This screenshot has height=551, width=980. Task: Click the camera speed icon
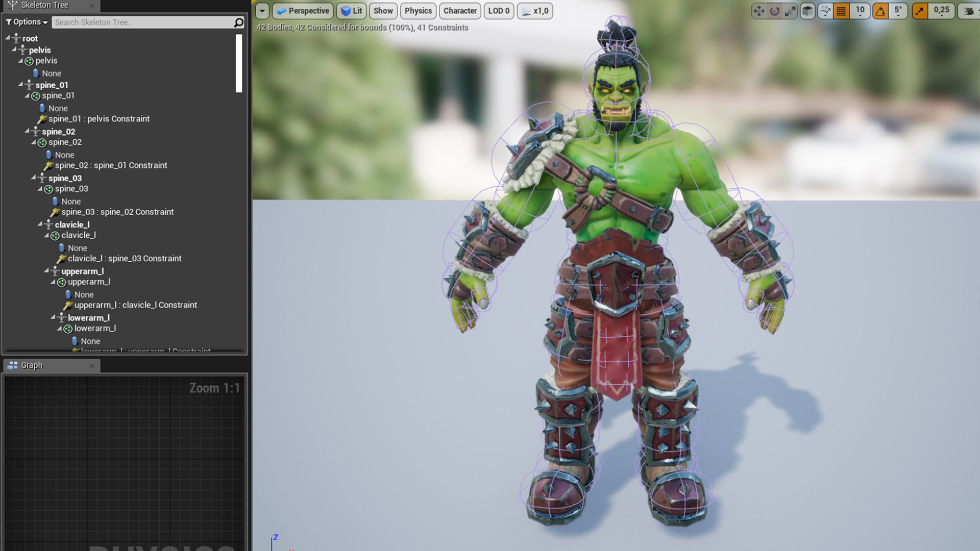pos(969,11)
